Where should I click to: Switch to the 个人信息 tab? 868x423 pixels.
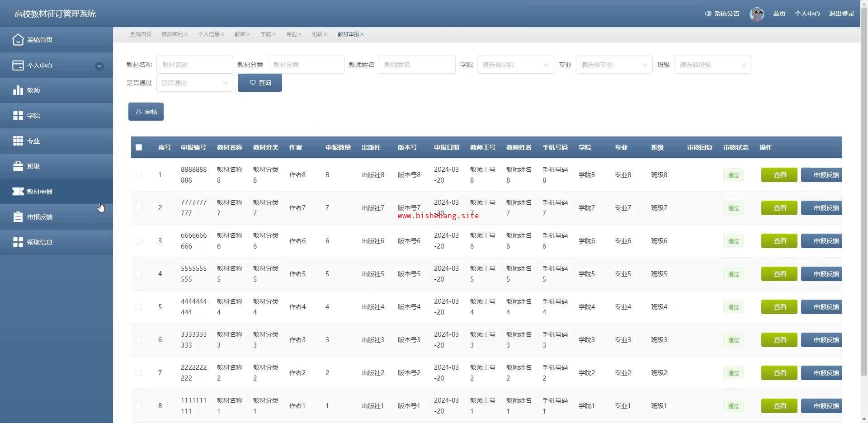click(208, 34)
